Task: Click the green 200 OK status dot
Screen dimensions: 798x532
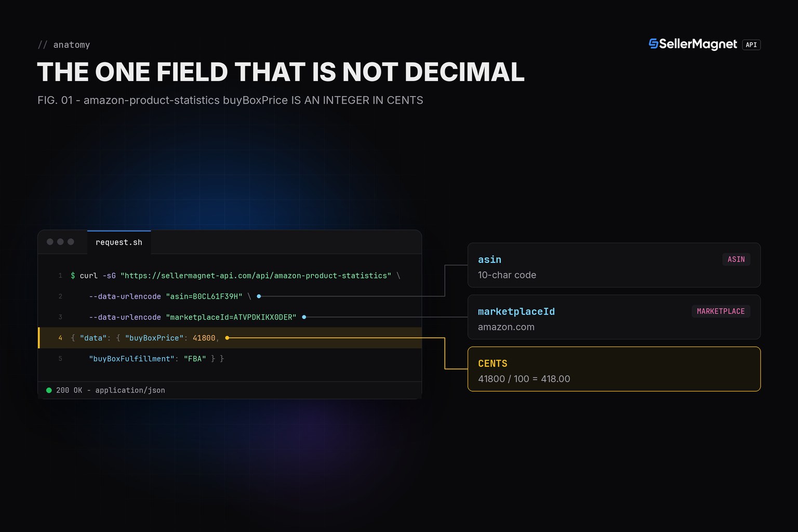Action: (x=49, y=390)
